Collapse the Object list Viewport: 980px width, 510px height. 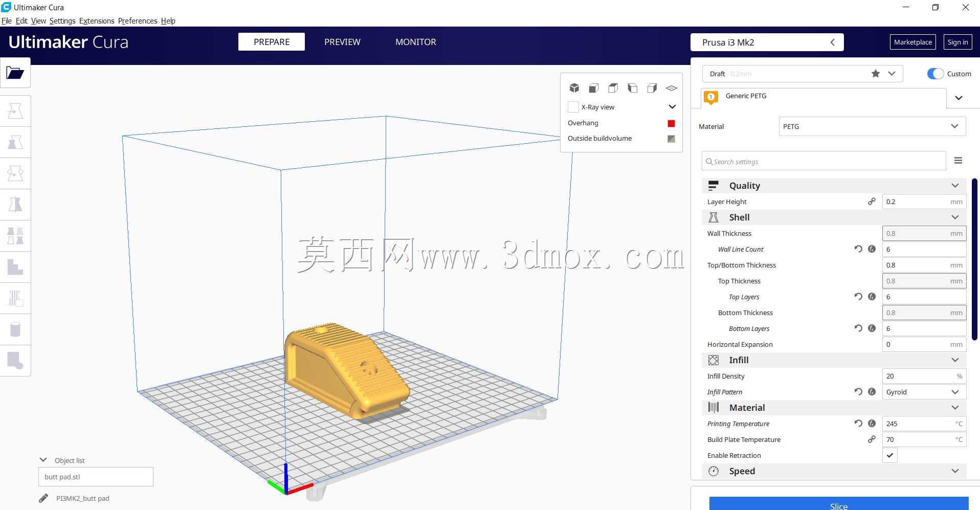pos(43,460)
